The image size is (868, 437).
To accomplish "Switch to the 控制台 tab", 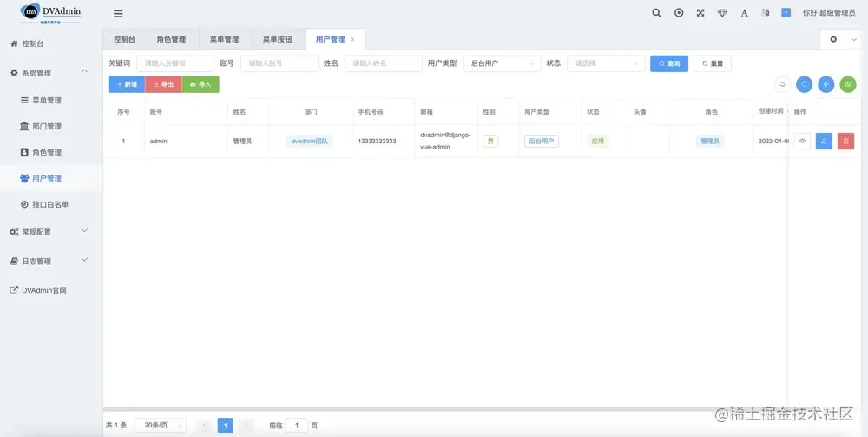I will (124, 39).
